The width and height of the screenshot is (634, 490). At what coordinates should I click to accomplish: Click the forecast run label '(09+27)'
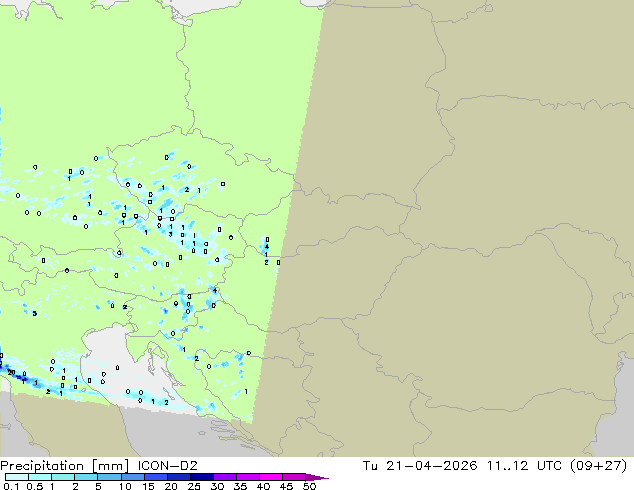pos(598,466)
